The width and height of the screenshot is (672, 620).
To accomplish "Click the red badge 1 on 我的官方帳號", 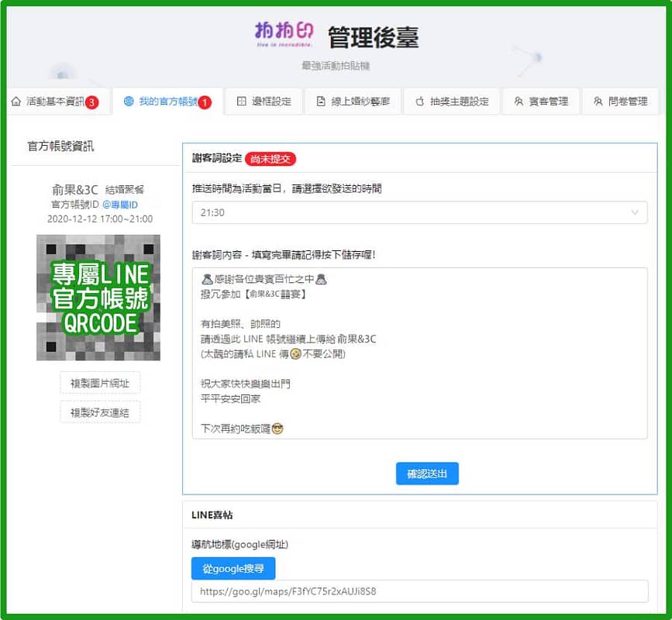I will tap(205, 102).
